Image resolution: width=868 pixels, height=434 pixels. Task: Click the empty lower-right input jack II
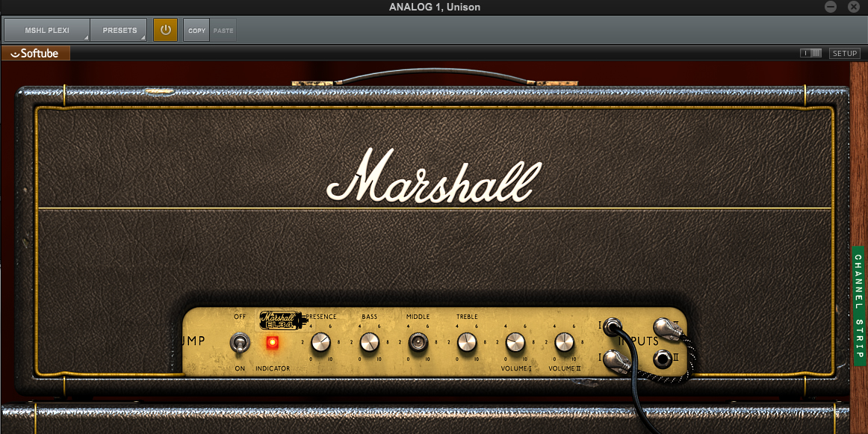663,360
